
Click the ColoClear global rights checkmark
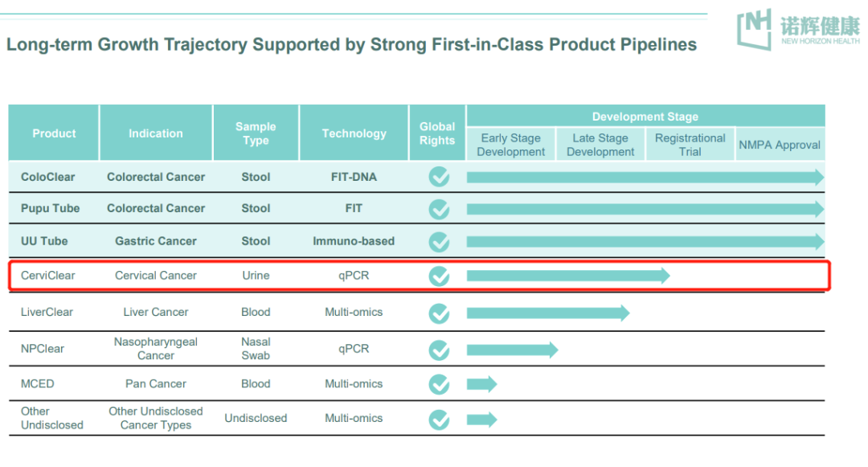(x=439, y=177)
